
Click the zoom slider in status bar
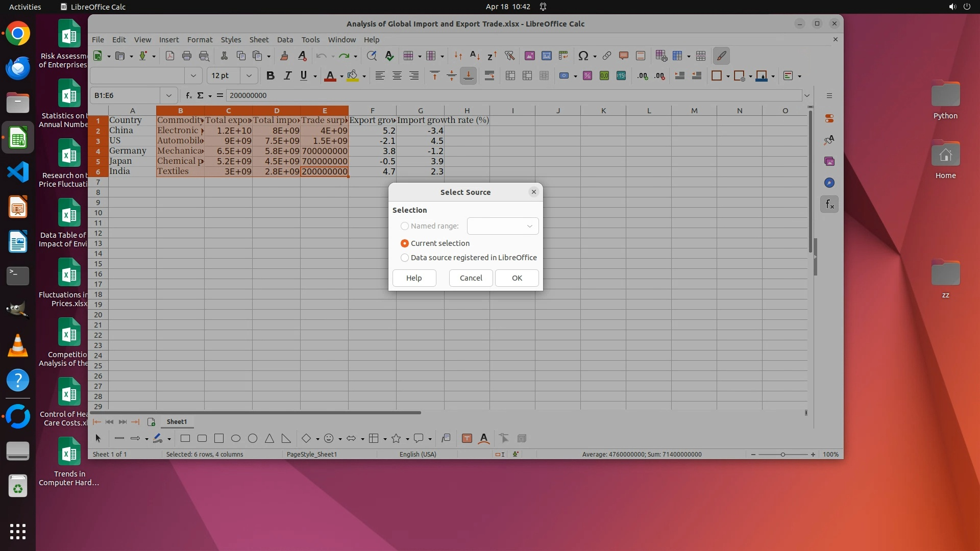coord(782,455)
